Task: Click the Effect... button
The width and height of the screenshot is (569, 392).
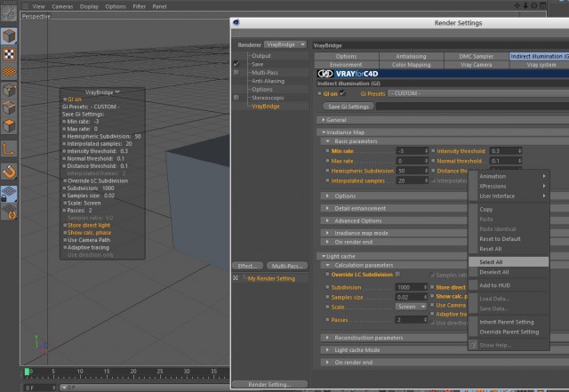Action: tap(247, 266)
